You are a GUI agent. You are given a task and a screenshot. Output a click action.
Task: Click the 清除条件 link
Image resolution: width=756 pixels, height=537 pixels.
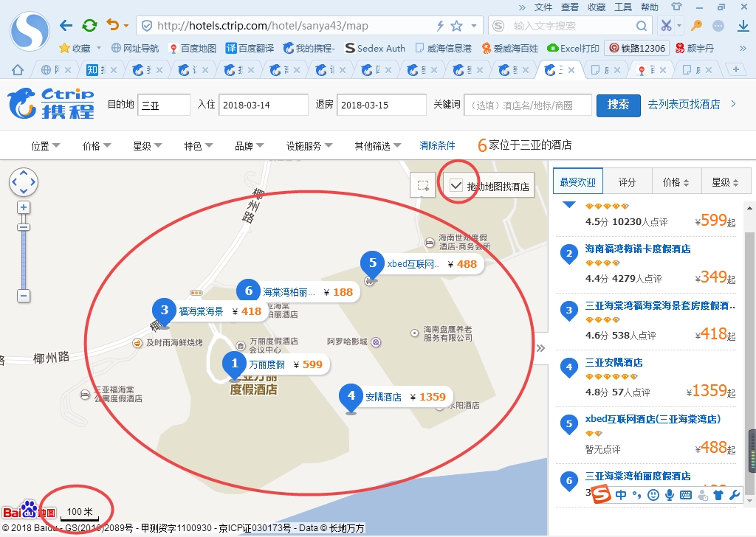(x=437, y=145)
